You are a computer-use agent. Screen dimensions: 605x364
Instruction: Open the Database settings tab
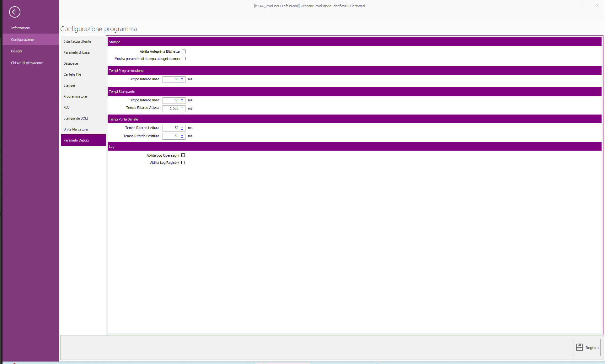tap(83, 63)
